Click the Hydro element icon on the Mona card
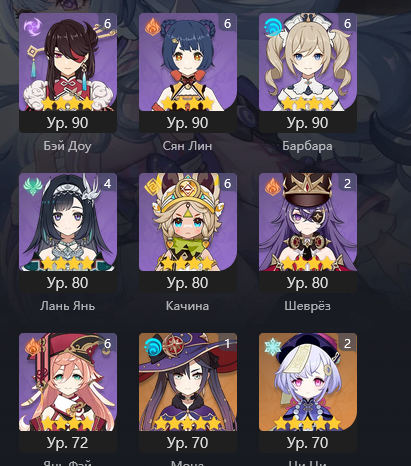 coord(153,347)
